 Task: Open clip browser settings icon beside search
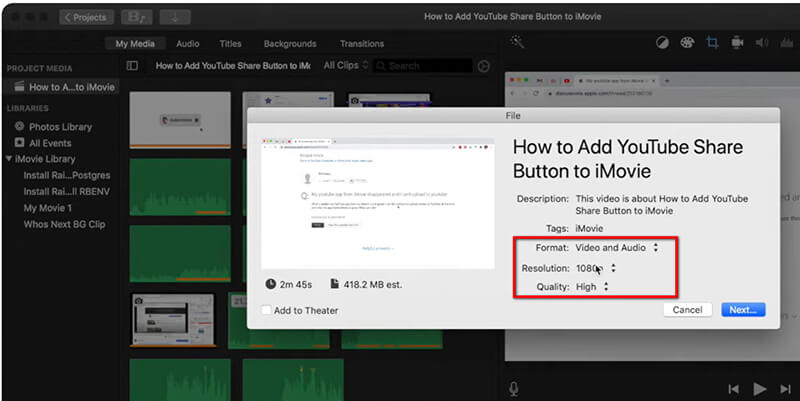tap(484, 66)
